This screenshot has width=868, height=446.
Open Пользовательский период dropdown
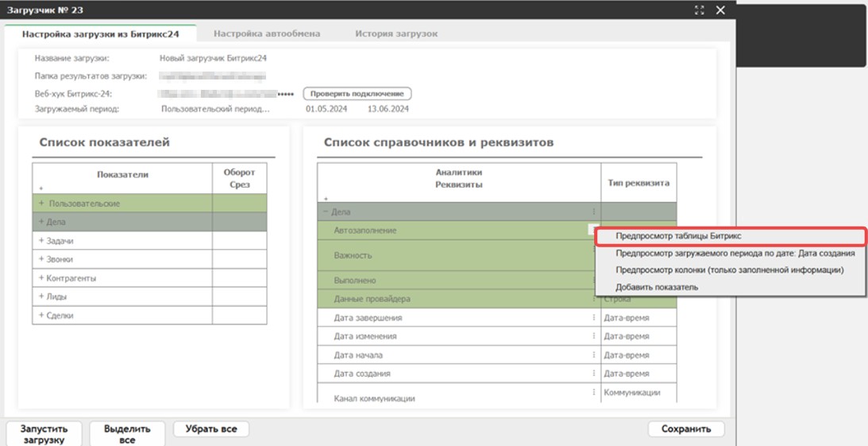pos(216,109)
